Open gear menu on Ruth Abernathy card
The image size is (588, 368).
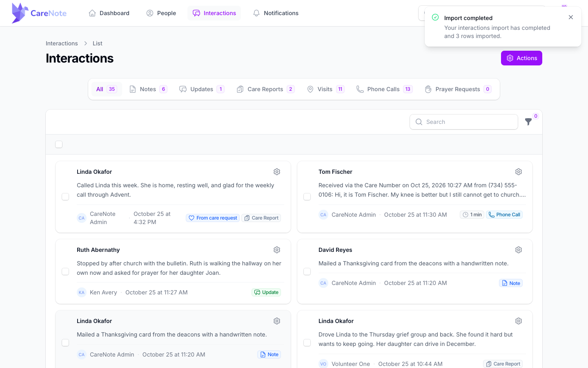277,250
